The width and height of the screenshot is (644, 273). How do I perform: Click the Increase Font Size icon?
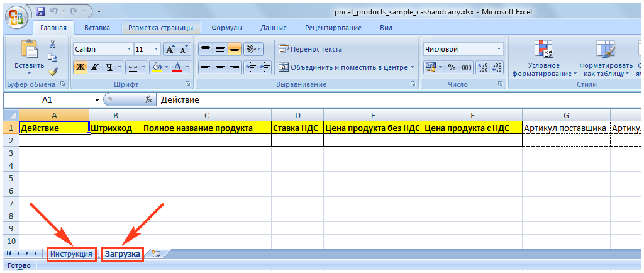tap(170, 49)
